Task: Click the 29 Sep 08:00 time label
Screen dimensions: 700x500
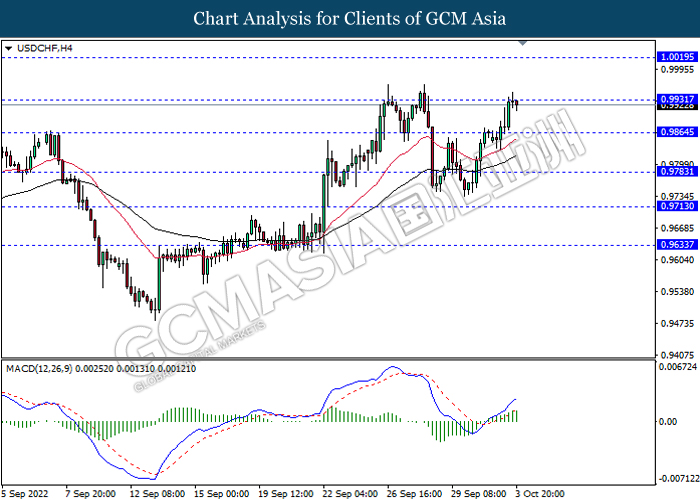Action: tap(479, 494)
